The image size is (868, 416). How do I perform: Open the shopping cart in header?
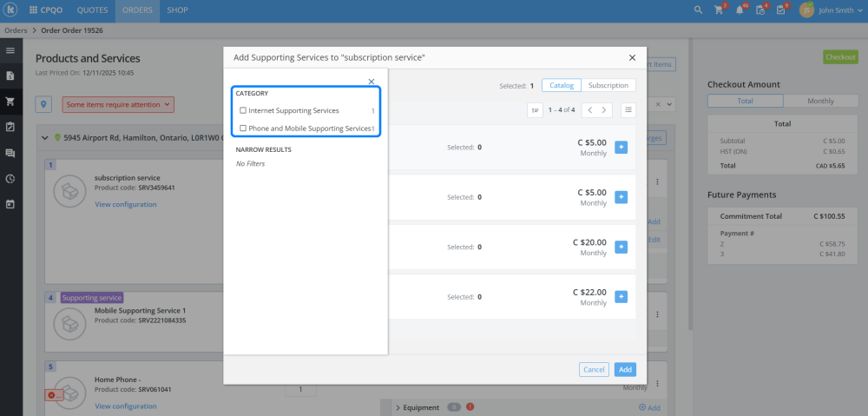pos(719,10)
